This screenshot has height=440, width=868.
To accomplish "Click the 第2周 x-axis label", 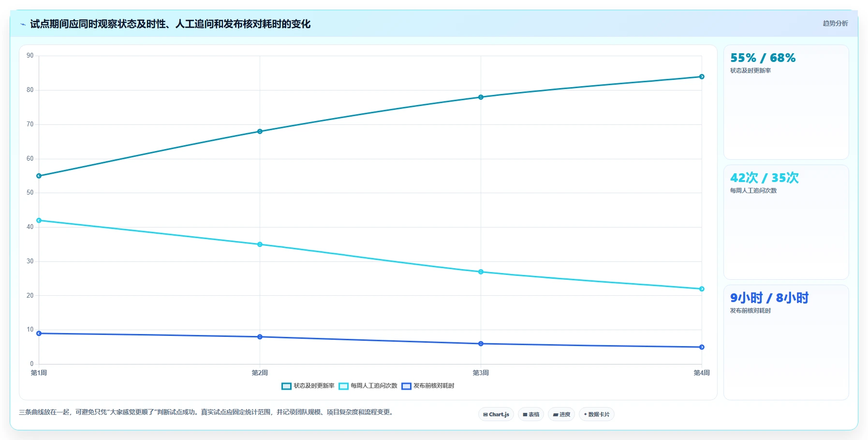I will tap(260, 373).
